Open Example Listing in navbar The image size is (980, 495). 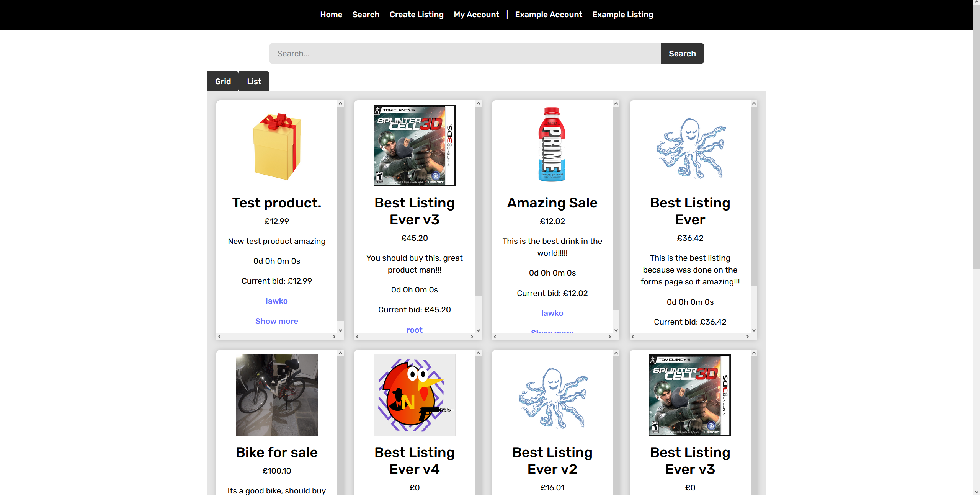[x=622, y=15]
